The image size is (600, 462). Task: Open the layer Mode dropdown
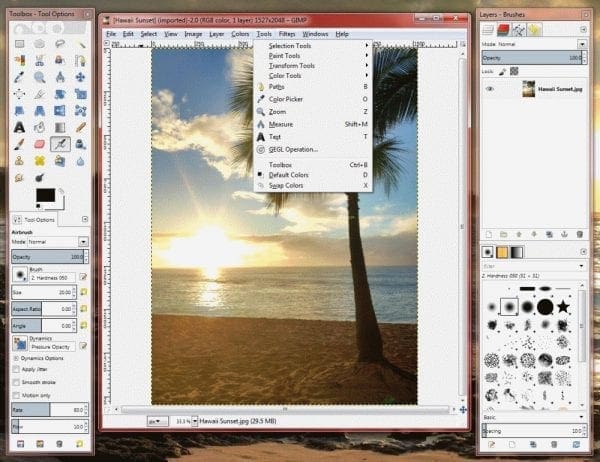(x=582, y=44)
